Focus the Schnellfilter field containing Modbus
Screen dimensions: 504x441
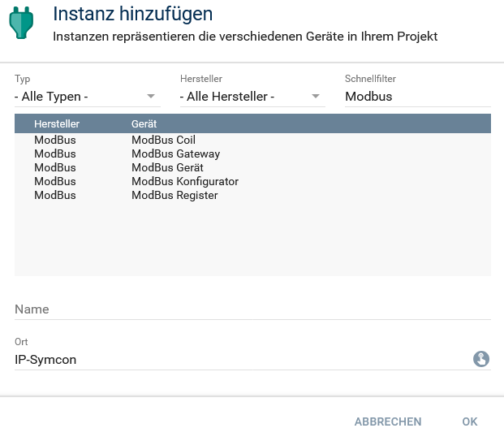click(x=417, y=97)
